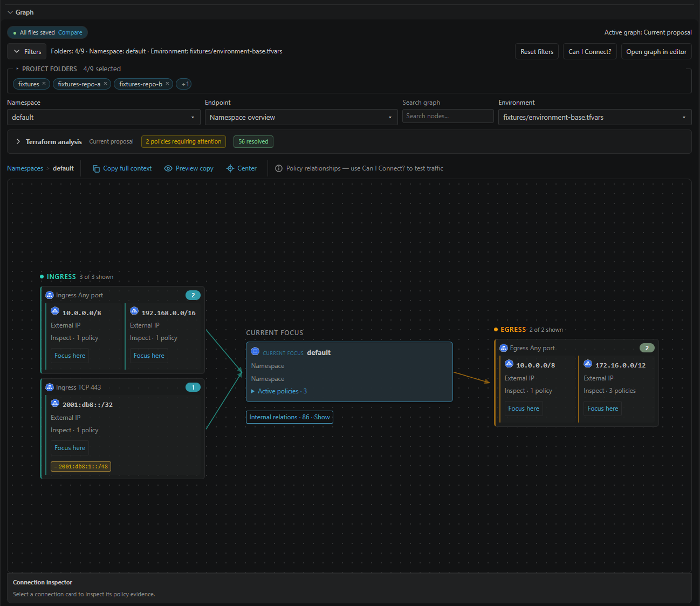
Task: Click the icon beside Ingress TCP 443
Action: (50, 387)
